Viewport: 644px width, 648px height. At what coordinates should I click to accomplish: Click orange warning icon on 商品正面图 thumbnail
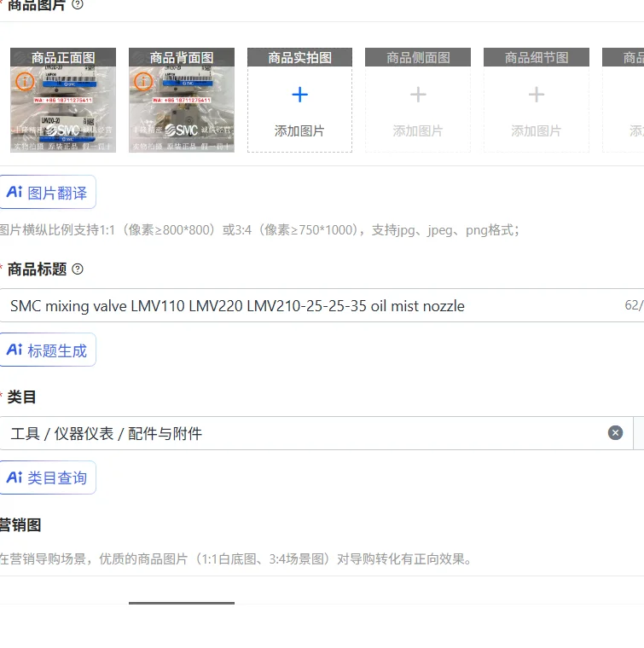(x=25, y=81)
